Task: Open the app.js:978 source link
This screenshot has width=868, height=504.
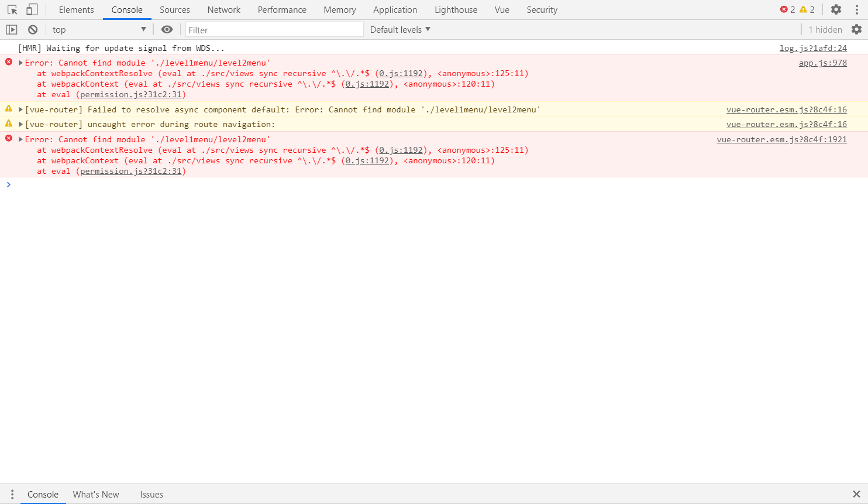Action: pos(822,63)
